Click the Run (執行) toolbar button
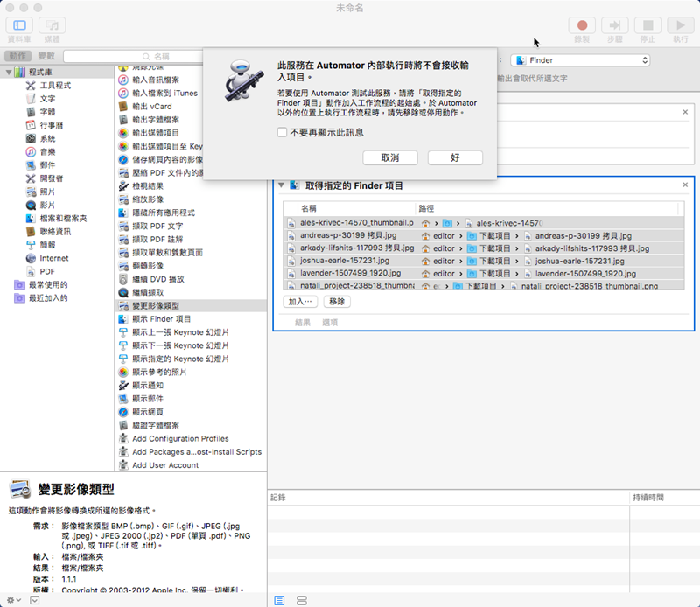The width and height of the screenshot is (700, 607). [680, 26]
